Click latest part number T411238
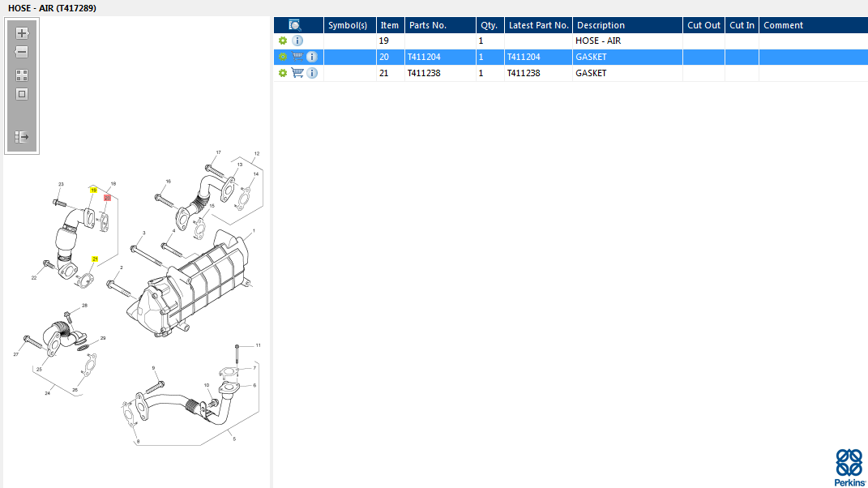 click(538, 73)
